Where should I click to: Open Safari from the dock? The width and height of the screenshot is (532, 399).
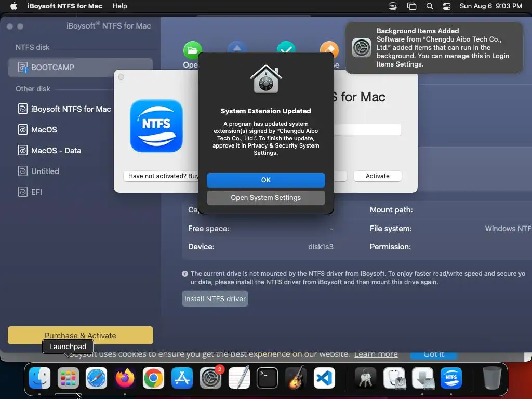pos(96,378)
